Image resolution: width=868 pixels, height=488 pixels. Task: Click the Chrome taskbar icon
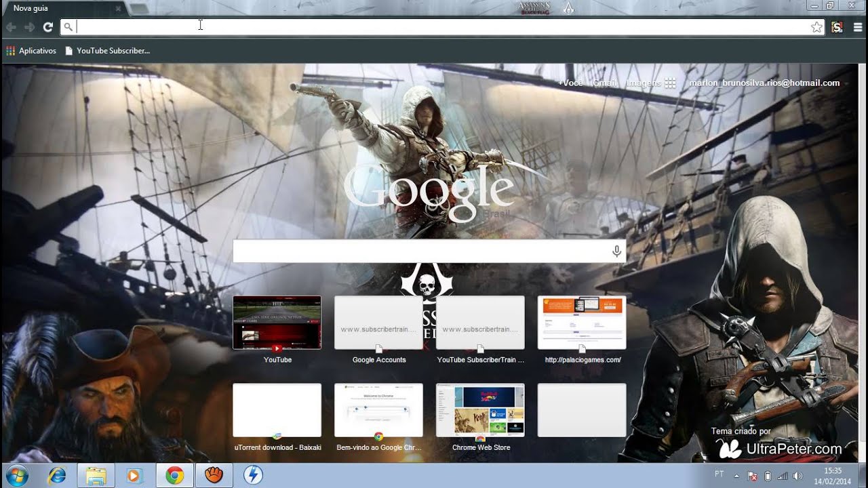coord(174,475)
